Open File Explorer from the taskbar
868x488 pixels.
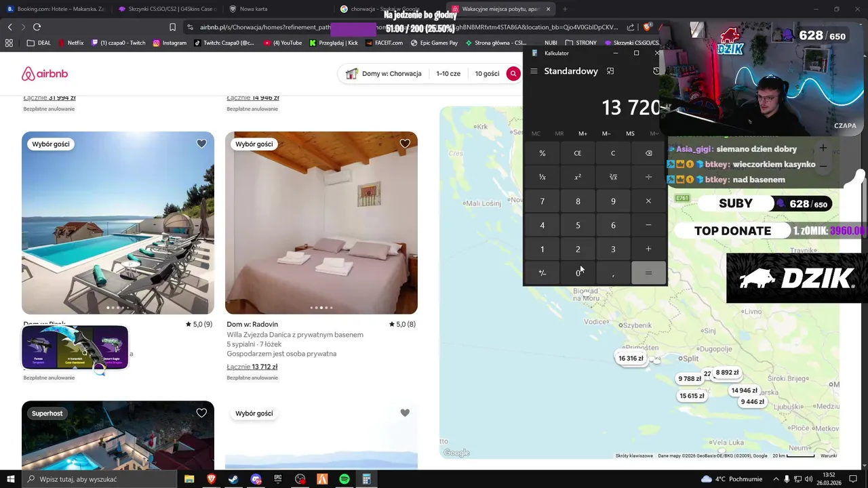click(189, 479)
